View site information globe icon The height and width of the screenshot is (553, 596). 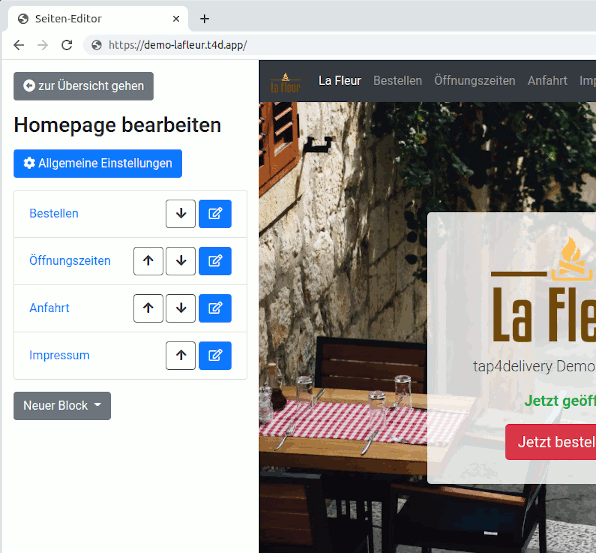tap(97, 45)
